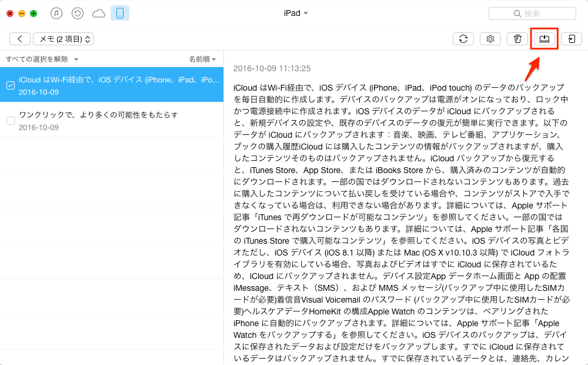
Task: Open すべての選択を解除 selection dropdown
Action: coord(42,59)
